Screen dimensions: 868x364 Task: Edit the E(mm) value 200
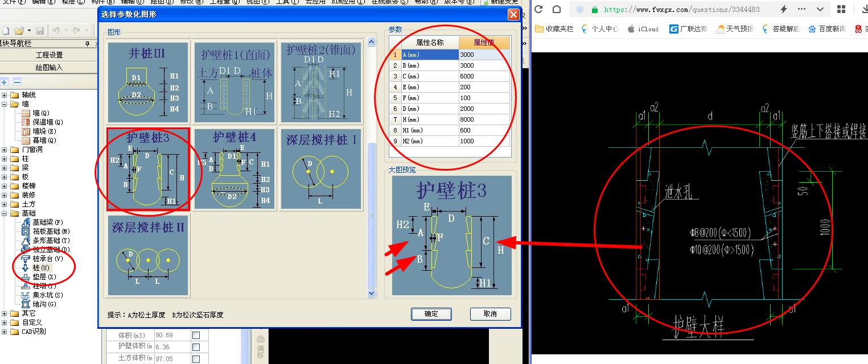click(x=484, y=87)
